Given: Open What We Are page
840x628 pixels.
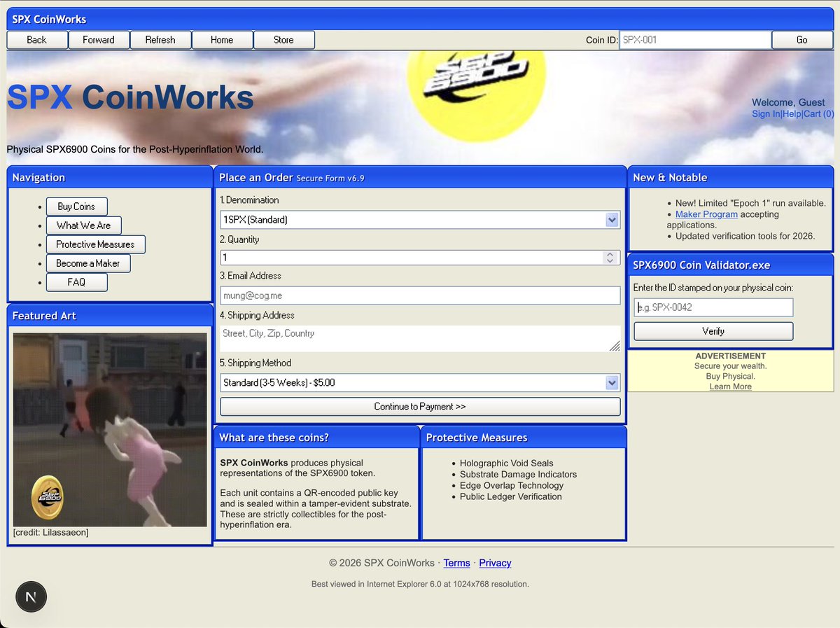Looking at the screenshot, I should 83,225.
